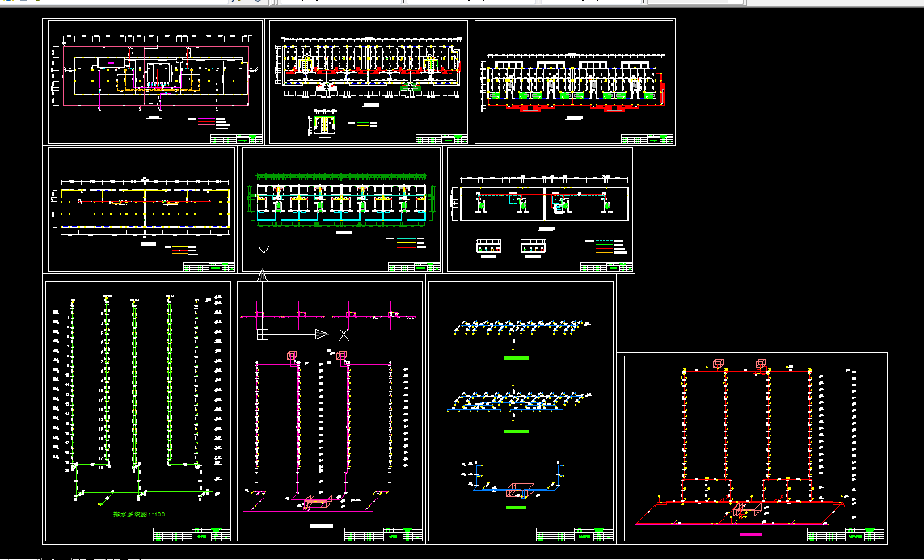
Task: Click the pink water tank in blue piping diagram
Action: (x=521, y=490)
